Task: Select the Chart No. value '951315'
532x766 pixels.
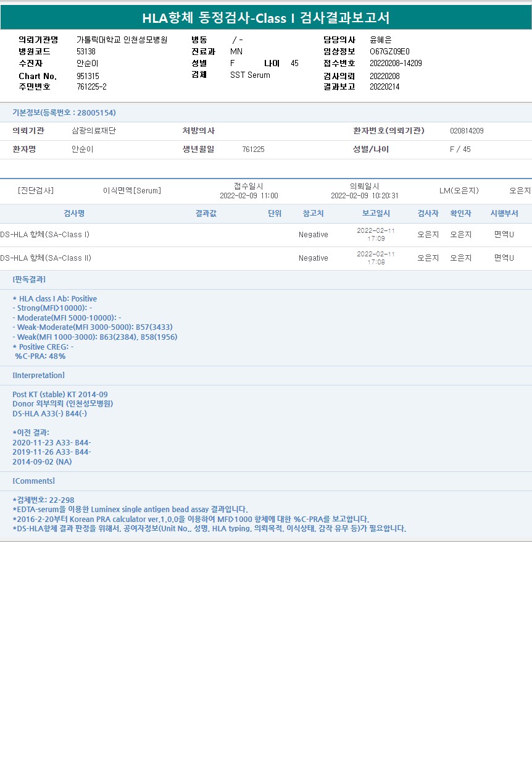Action: pos(88,76)
